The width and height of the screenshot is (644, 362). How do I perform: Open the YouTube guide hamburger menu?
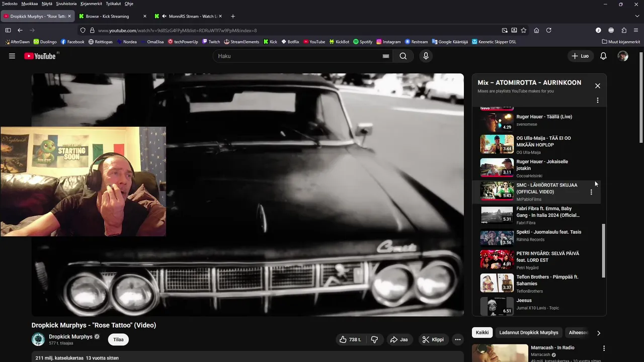[12, 56]
